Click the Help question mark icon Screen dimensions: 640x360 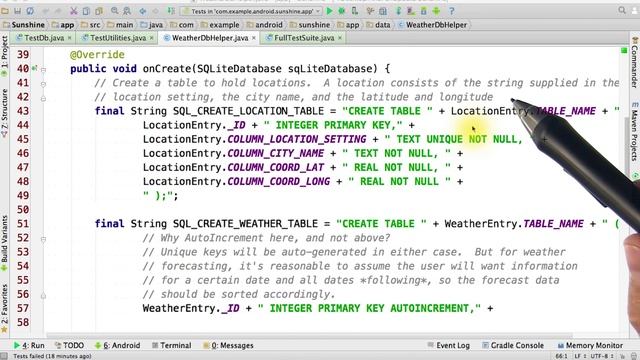(452, 11)
